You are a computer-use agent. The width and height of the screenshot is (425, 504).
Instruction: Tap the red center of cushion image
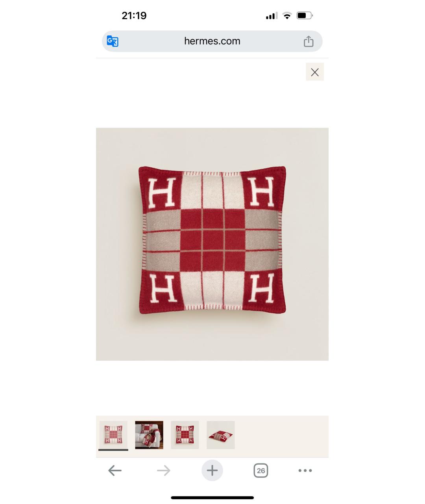tap(213, 240)
